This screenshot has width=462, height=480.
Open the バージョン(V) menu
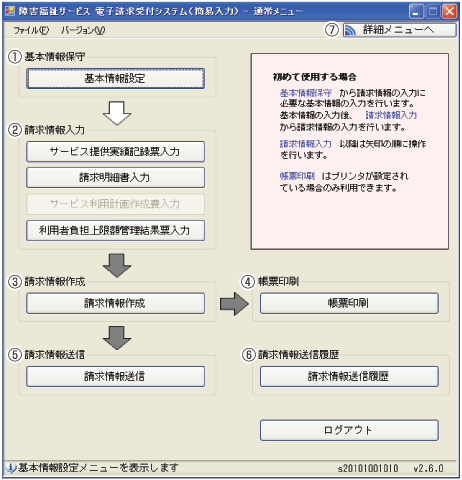(83, 30)
